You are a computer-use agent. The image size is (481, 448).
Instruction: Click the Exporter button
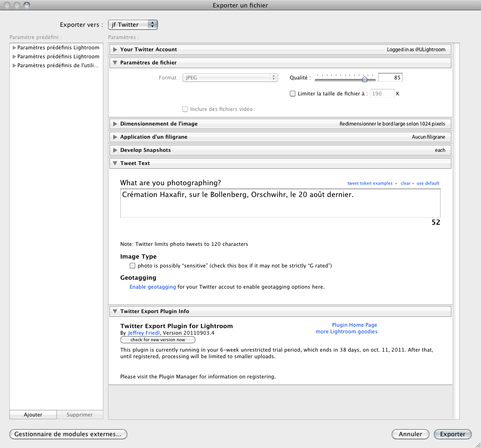453,434
